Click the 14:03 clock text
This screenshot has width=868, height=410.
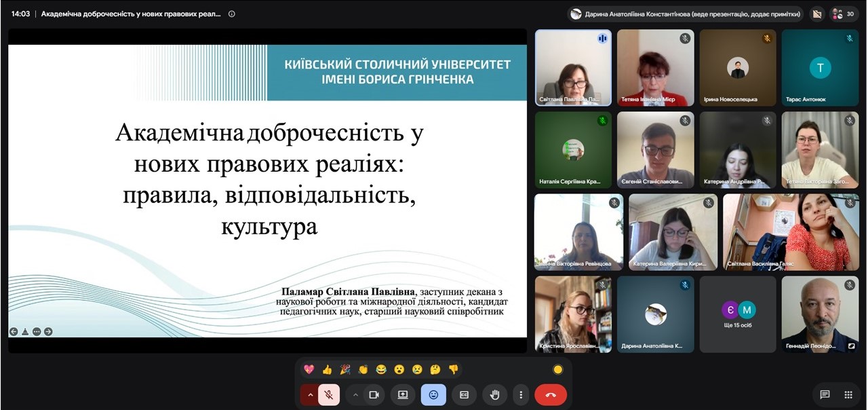(20, 14)
